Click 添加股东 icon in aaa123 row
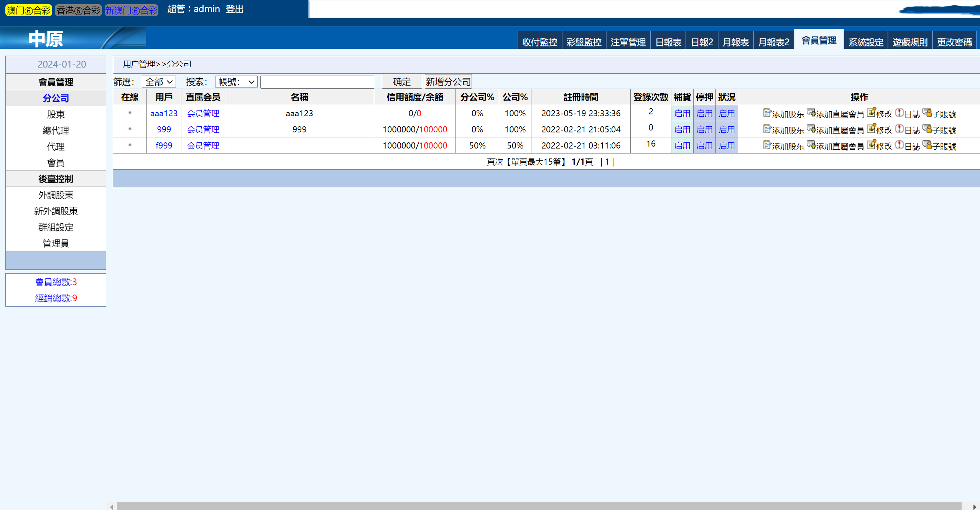This screenshot has height=510, width=980. pos(766,113)
